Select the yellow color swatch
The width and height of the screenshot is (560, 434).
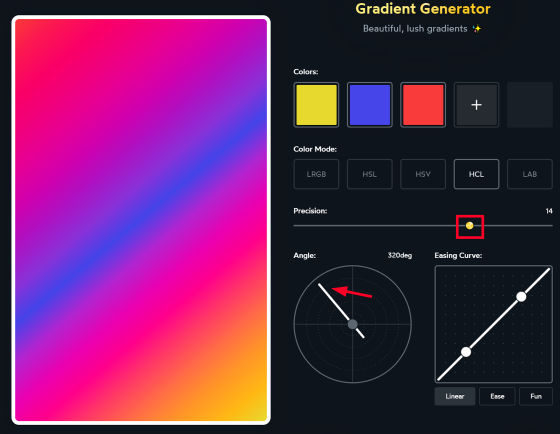coord(316,105)
